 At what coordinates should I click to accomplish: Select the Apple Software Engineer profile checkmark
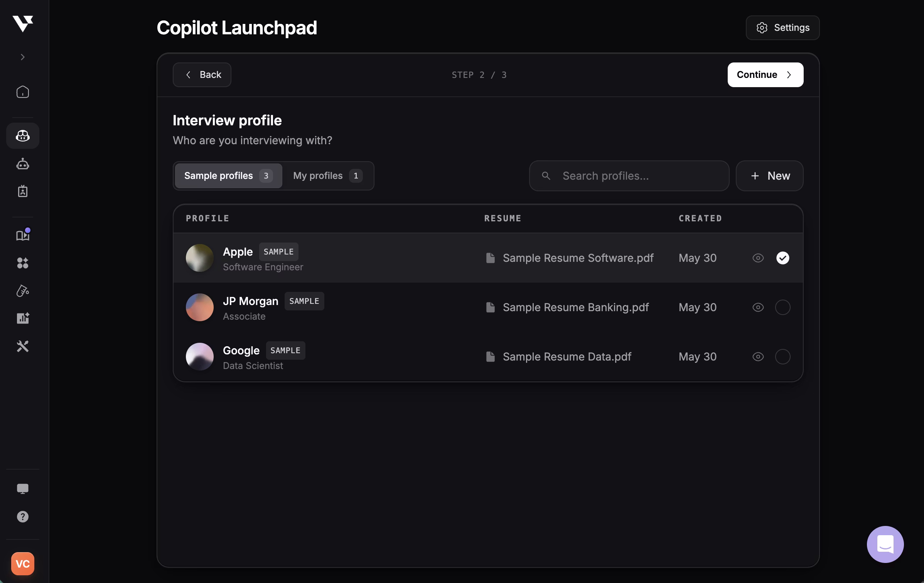coord(783,258)
